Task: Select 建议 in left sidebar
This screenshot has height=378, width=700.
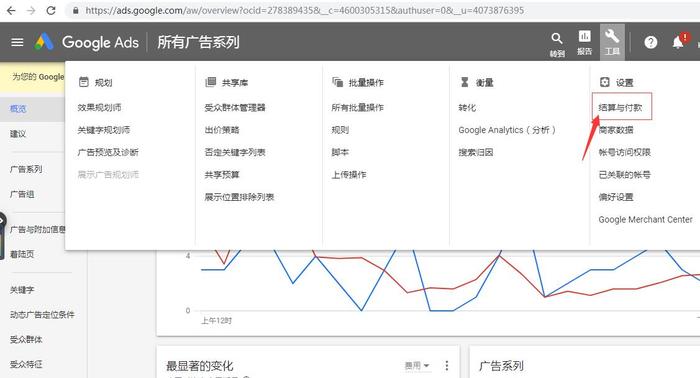Action: click(x=18, y=133)
